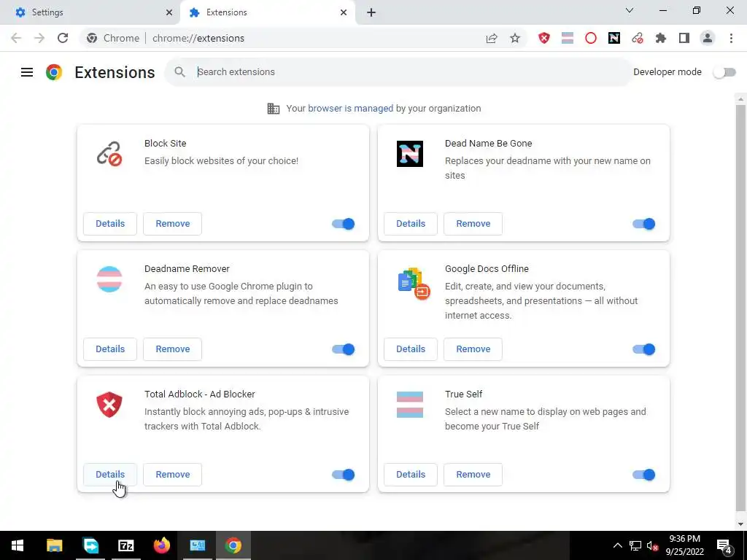Focus the Search extensions field
Screen dimensions: 747x560
pos(398,72)
